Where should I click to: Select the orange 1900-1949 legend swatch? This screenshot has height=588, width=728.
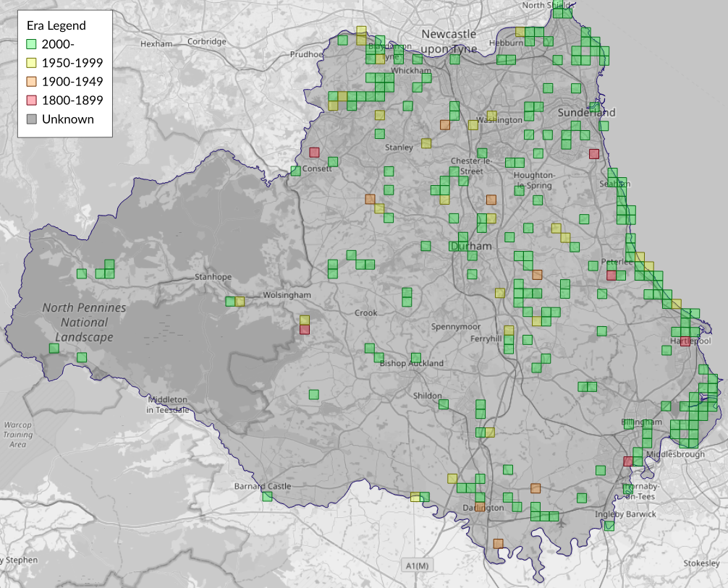31,82
